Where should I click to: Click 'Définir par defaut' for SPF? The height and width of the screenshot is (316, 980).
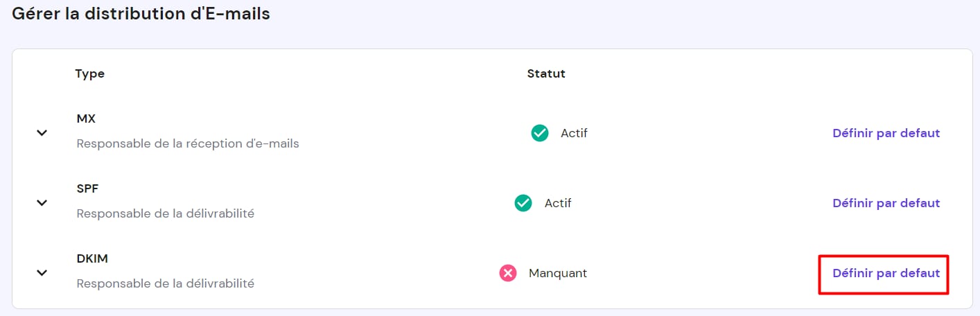point(886,203)
